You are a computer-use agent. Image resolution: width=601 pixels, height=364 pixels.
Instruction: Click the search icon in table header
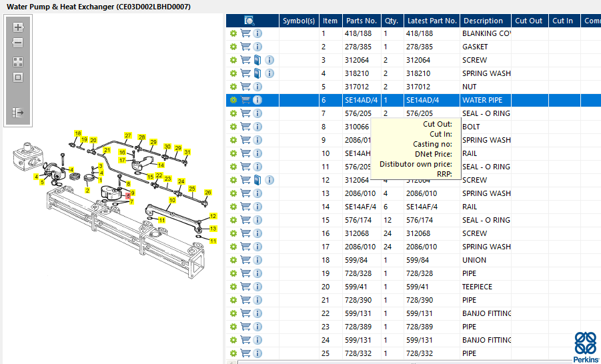[x=249, y=21]
